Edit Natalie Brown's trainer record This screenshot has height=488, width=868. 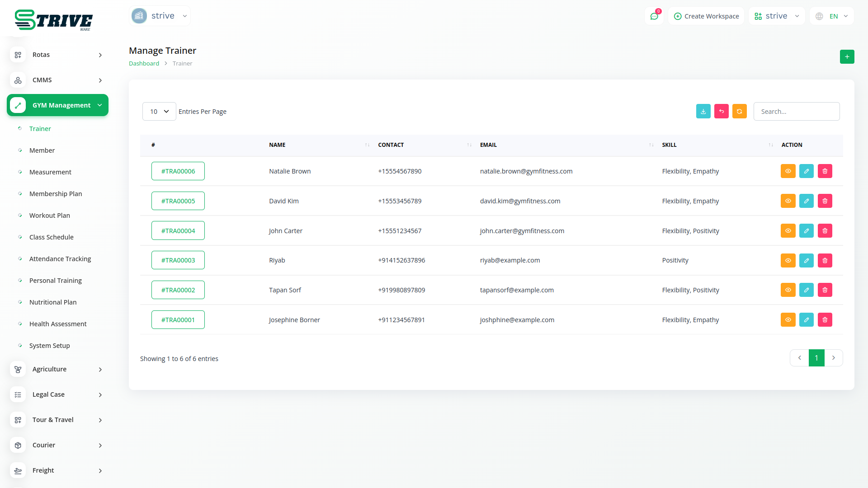pyautogui.click(x=806, y=171)
